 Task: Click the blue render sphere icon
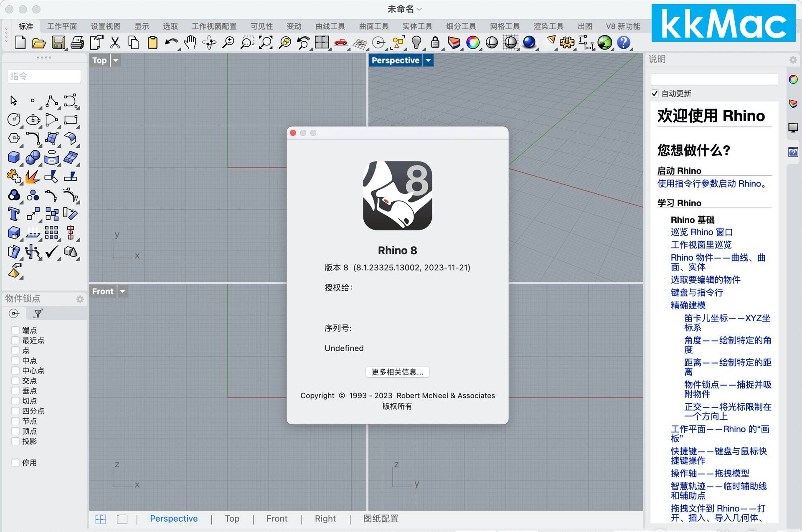click(x=529, y=43)
